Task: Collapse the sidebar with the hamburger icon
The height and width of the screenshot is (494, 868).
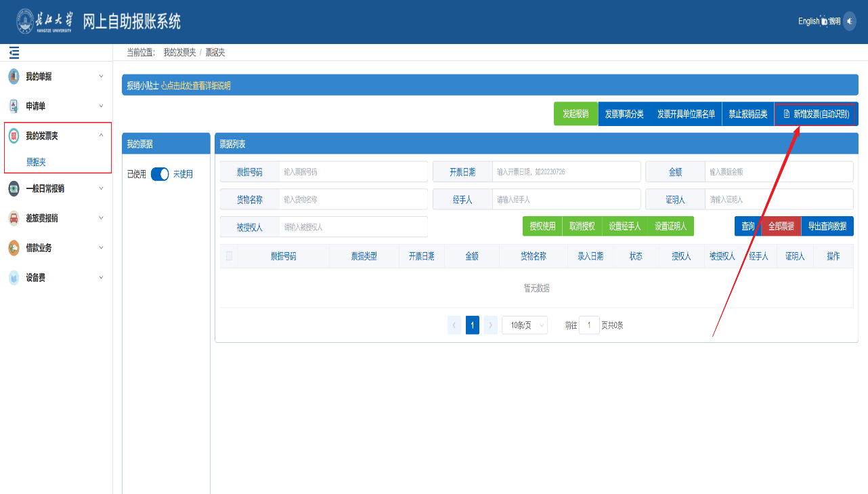Action: (x=14, y=52)
